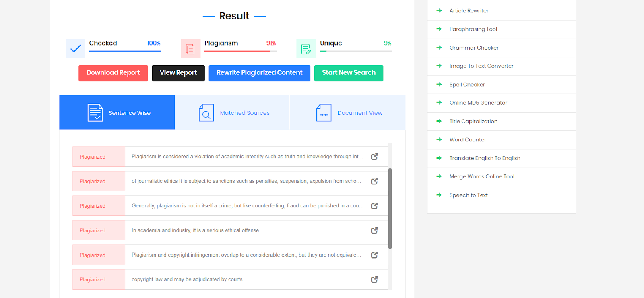Switch to the Document View tab
Screen dimensions: 644x298
[347, 112]
